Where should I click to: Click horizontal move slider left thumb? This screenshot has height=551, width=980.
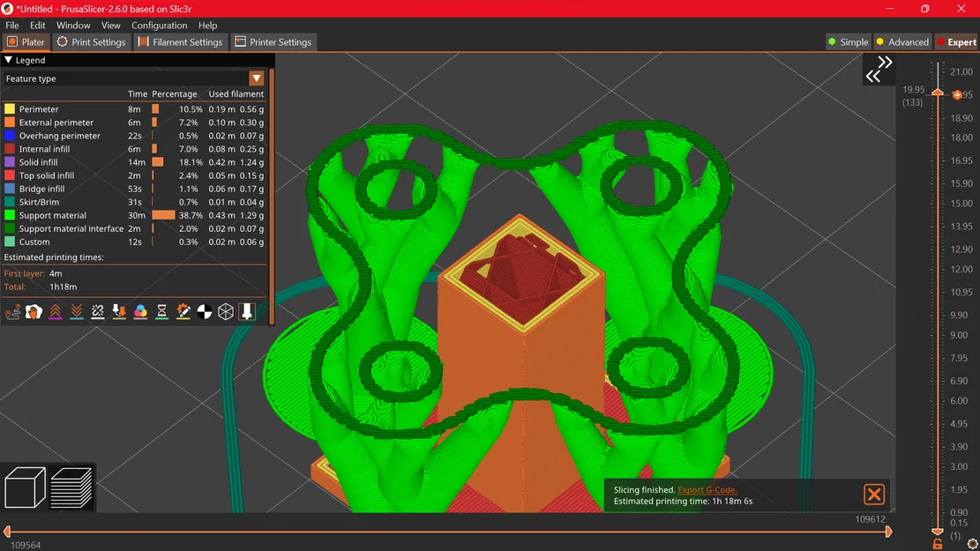[x=8, y=532]
